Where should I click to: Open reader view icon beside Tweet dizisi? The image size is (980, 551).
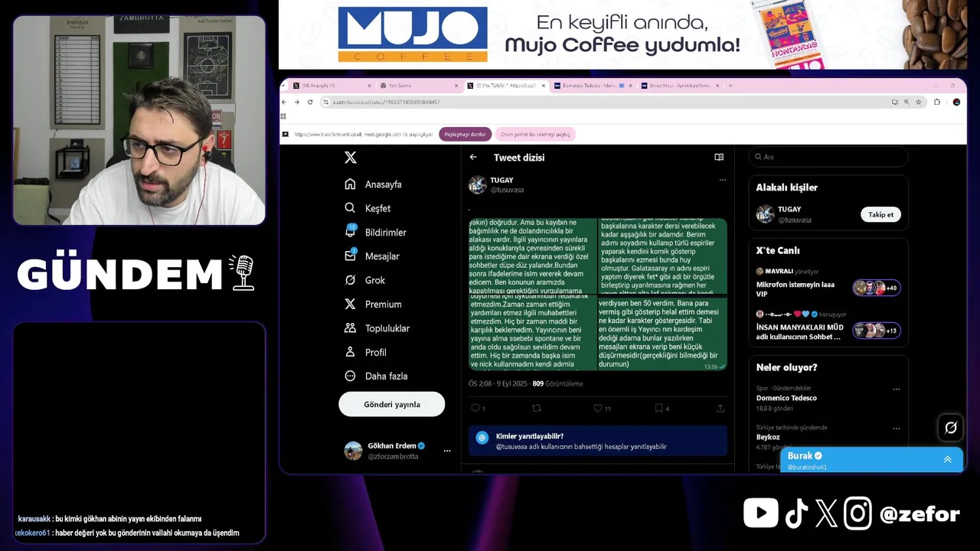719,157
